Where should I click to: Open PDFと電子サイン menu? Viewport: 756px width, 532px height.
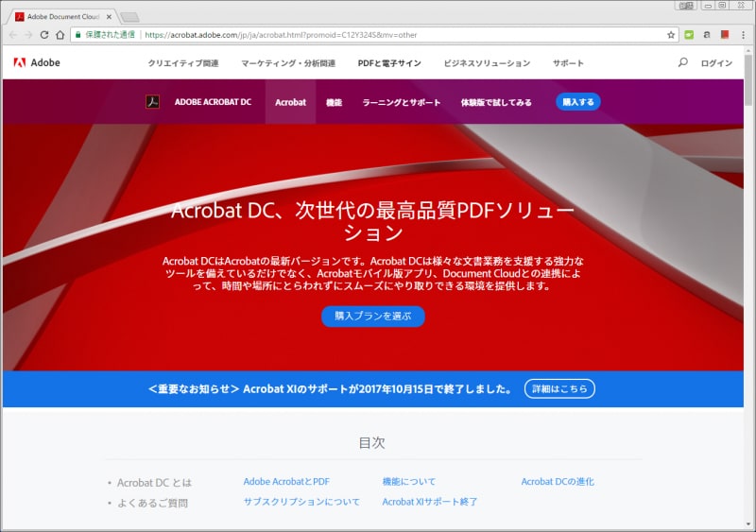coord(389,63)
